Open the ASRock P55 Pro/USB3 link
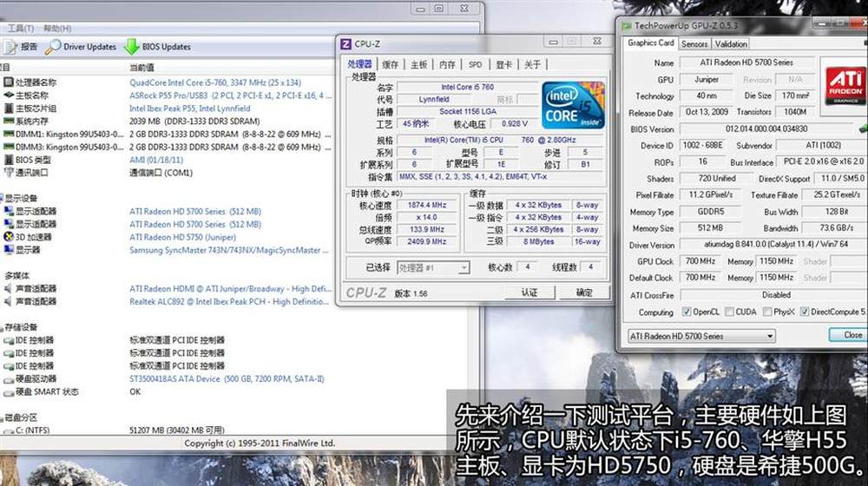This screenshot has width=868, height=486. coord(230,95)
